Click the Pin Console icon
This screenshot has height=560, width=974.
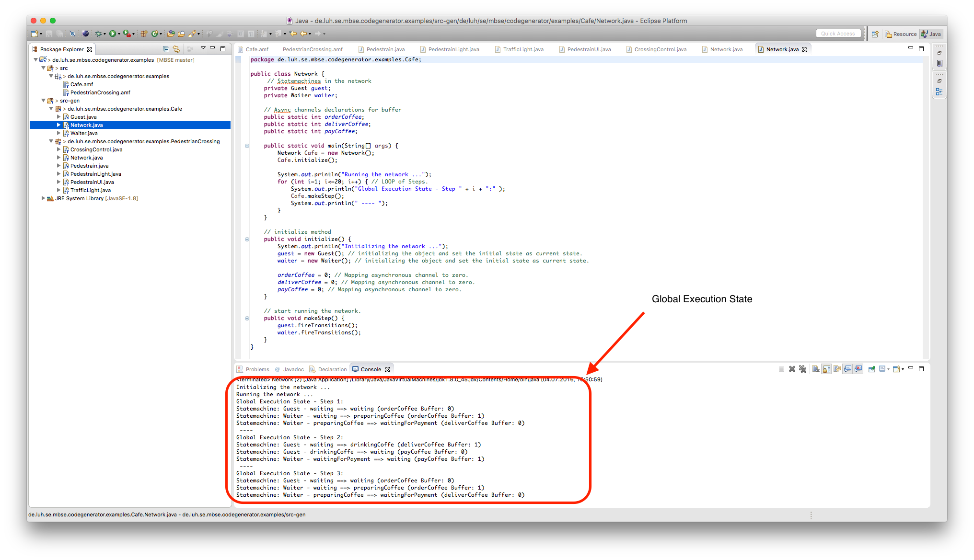point(871,369)
